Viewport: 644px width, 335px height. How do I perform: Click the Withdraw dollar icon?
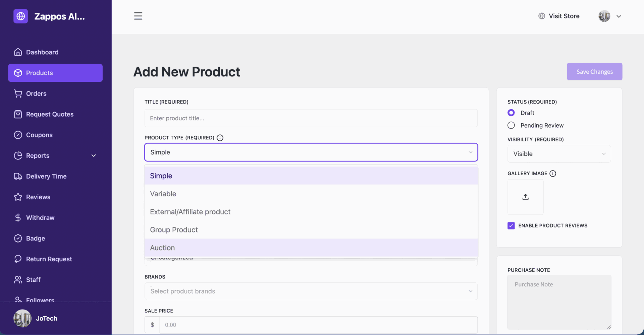click(x=18, y=218)
